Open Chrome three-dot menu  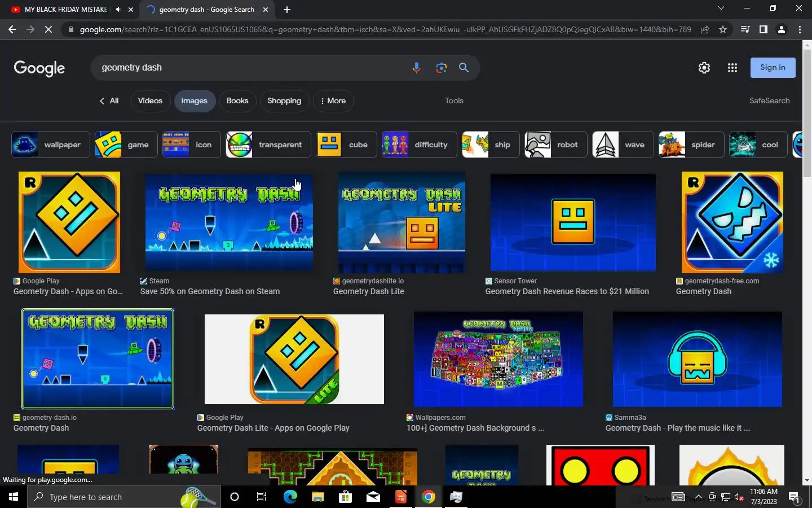[x=800, y=29]
